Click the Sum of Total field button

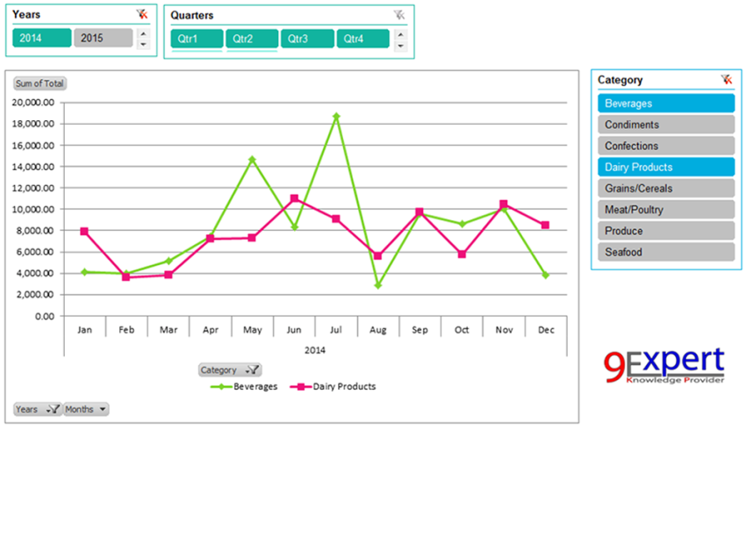39,83
